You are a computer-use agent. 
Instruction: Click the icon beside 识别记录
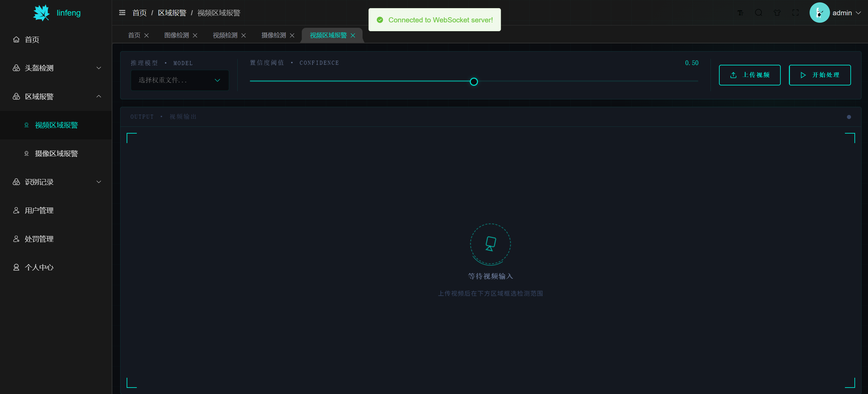pyautogui.click(x=16, y=182)
